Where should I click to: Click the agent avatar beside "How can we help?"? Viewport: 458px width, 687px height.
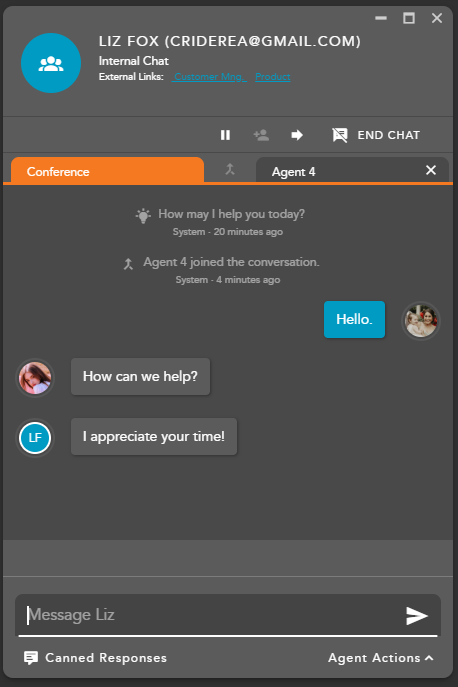pos(35,377)
